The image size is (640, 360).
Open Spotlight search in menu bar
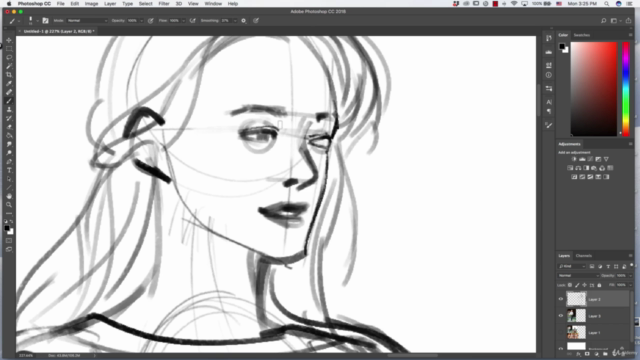[x=607, y=4]
